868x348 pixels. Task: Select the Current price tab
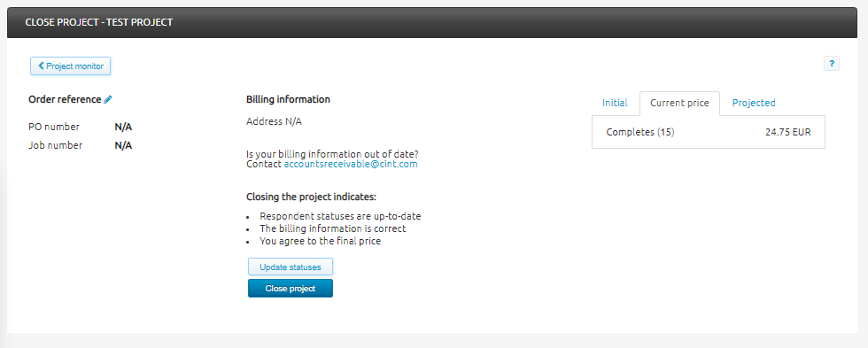[679, 104]
